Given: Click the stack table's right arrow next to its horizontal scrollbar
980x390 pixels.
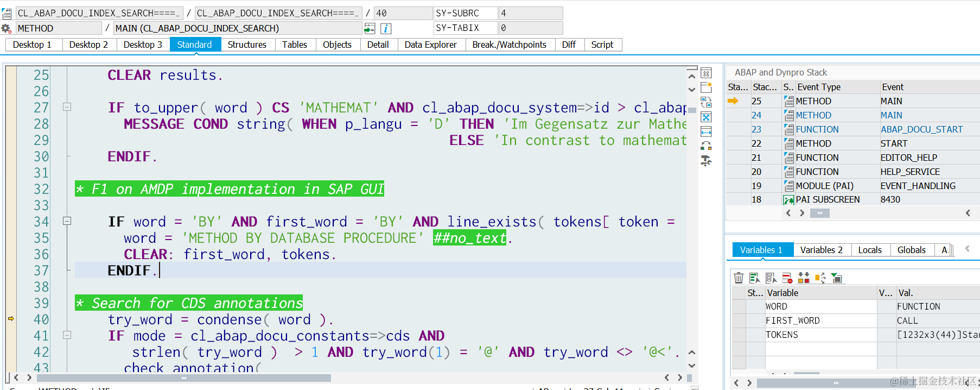Looking at the screenshot, I should coord(802,213).
